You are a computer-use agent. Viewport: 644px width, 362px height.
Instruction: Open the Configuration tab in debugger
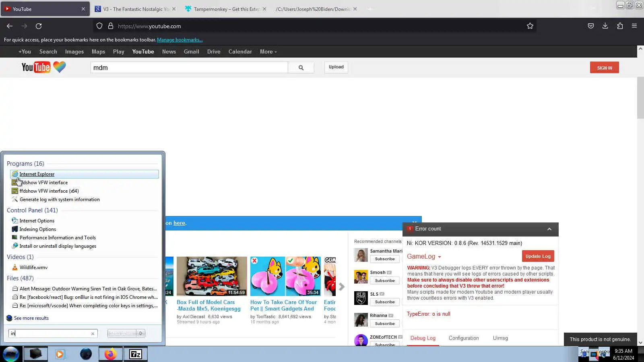[x=464, y=338]
